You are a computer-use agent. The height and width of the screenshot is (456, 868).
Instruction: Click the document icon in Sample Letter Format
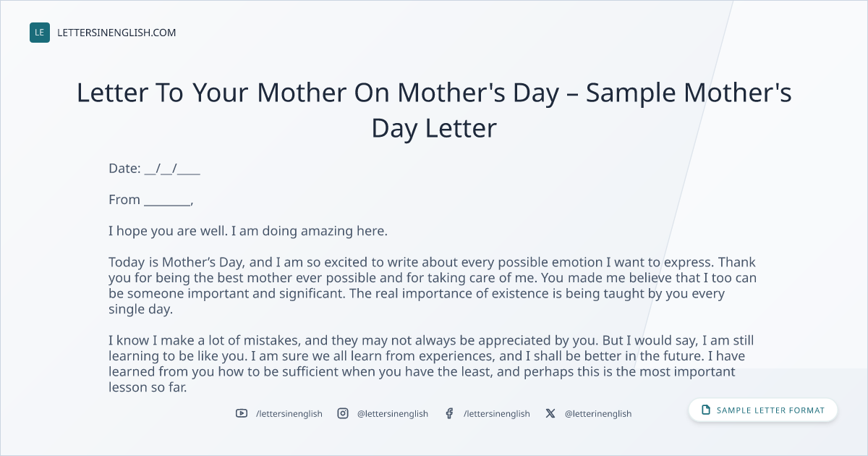[x=706, y=410]
